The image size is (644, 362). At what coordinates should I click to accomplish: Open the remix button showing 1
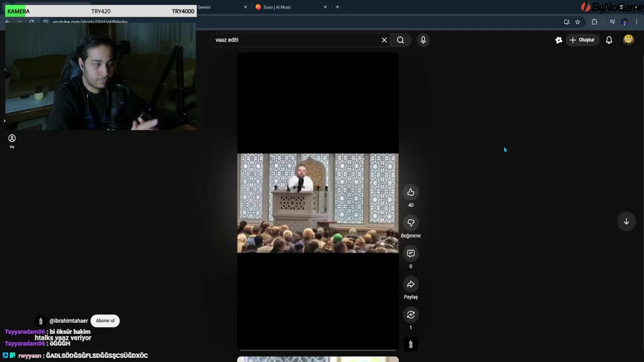(x=411, y=315)
